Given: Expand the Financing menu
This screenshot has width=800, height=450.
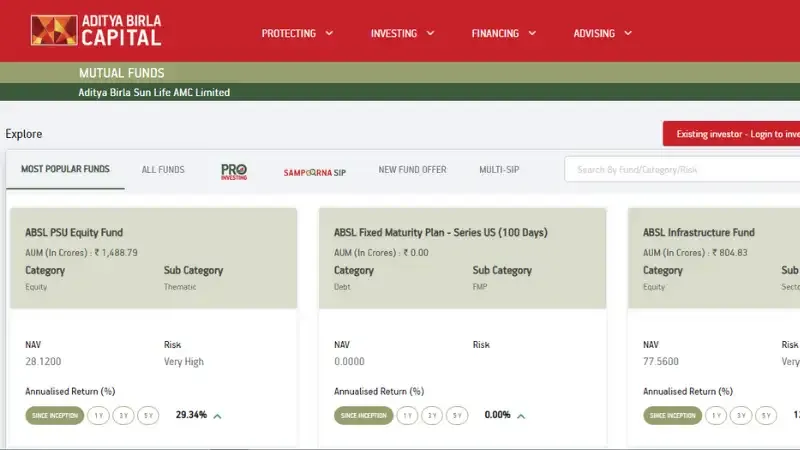Looking at the screenshot, I should [504, 33].
